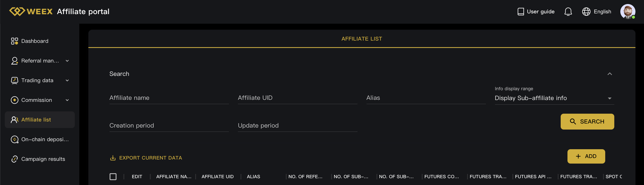Click the ADD button
644x185 pixels.
(x=586, y=156)
